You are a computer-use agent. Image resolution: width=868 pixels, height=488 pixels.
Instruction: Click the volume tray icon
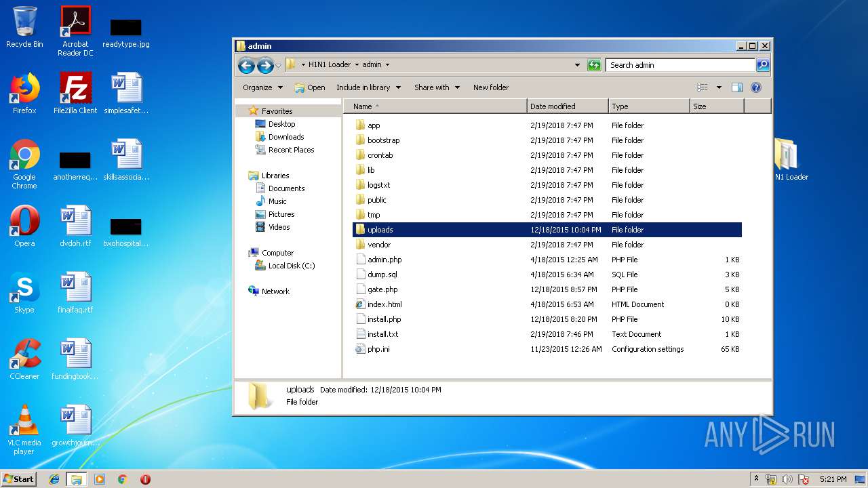point(787,479)
